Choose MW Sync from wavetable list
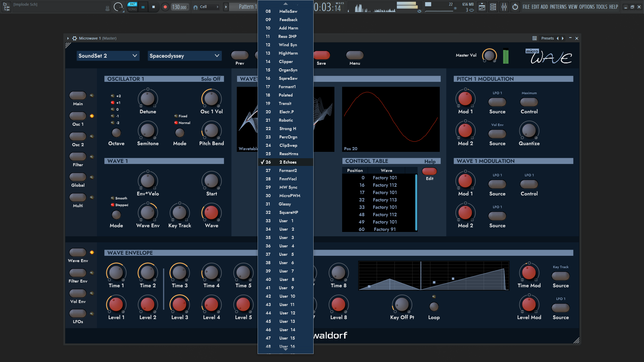644x362 pixels. (x=285, y=187)
